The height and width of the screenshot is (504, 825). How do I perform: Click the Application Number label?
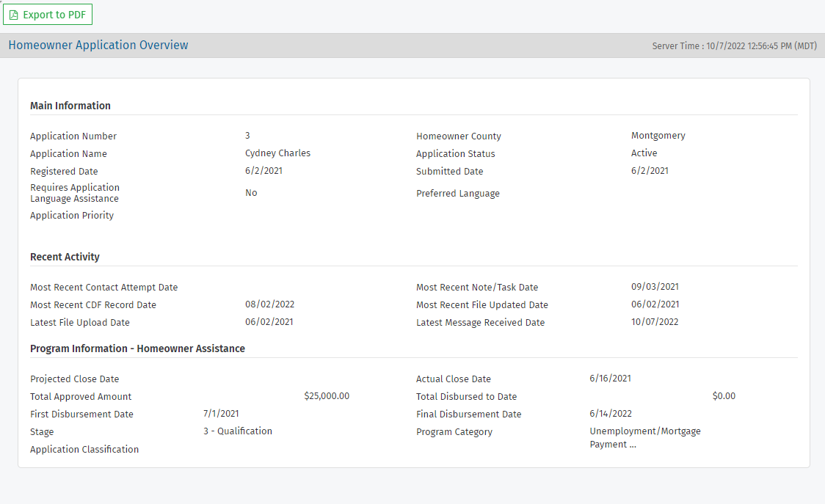73,136
